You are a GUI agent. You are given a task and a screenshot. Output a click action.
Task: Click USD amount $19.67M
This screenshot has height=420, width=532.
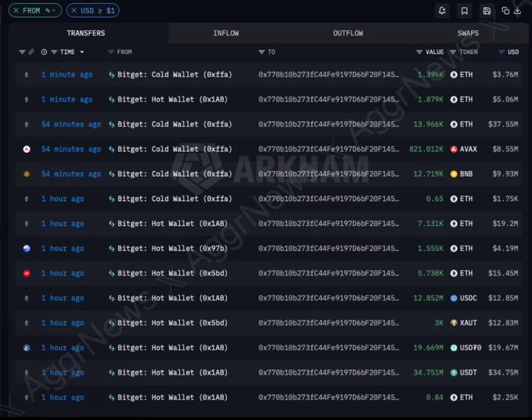coord(503,348)
